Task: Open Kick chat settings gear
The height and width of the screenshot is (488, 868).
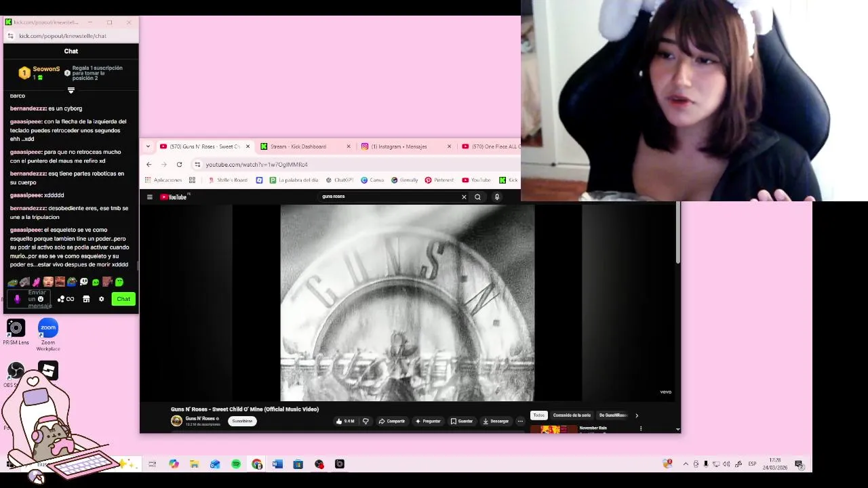Action: point(102,299)
